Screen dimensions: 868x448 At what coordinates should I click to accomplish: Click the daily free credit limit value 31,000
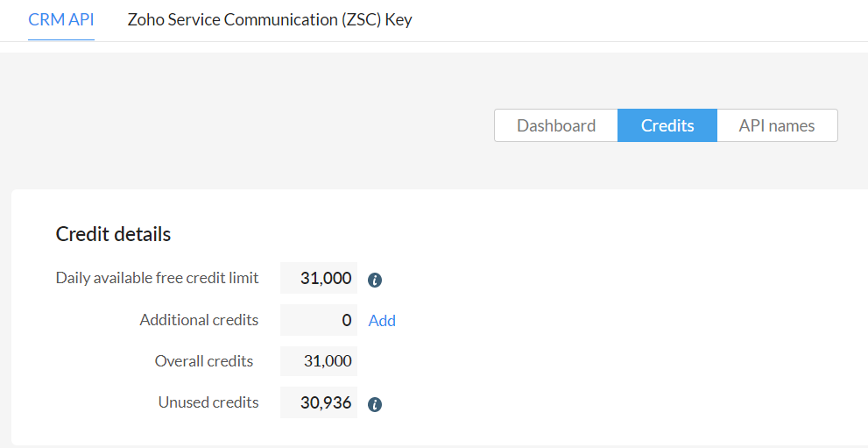click(x=319, y=278)
